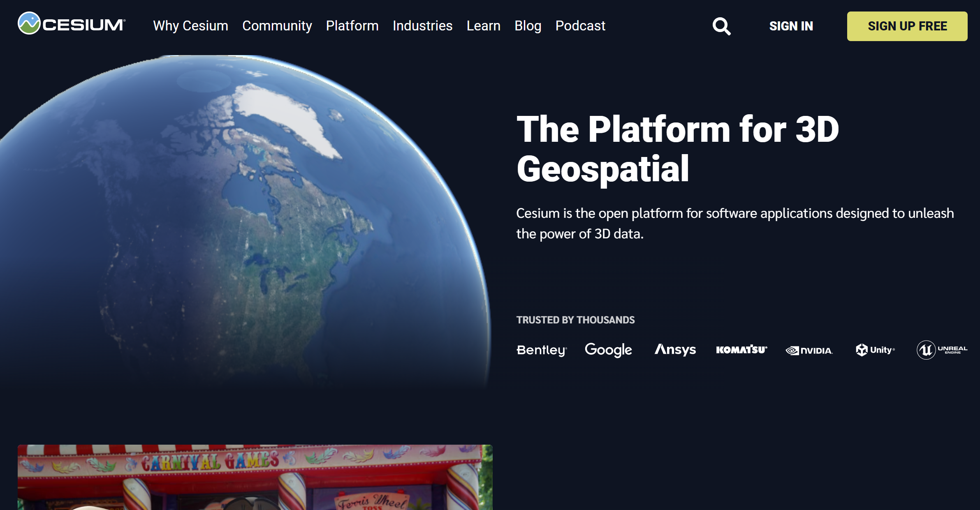Click the Ansys partner logo

(x=675, y=350)
